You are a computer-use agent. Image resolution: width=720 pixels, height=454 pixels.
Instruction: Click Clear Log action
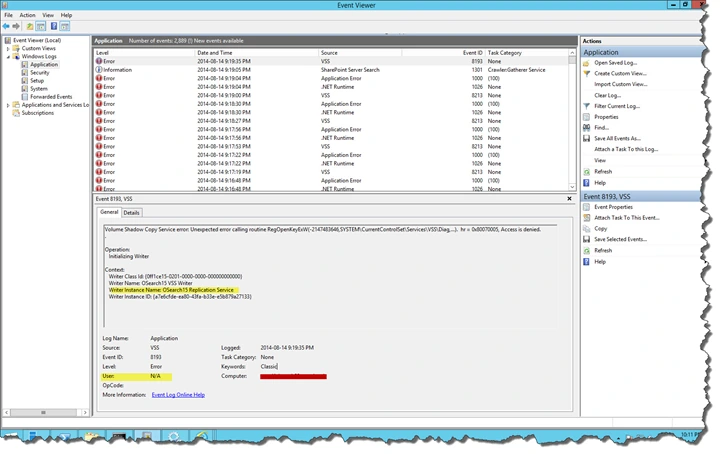[x=608, y=95]
